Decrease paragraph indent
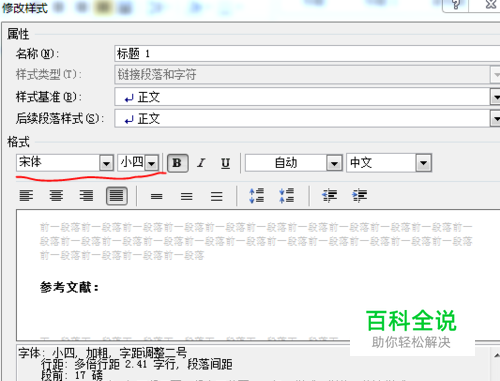This screenshot has height=381, width=500. [x=329, y=196]
